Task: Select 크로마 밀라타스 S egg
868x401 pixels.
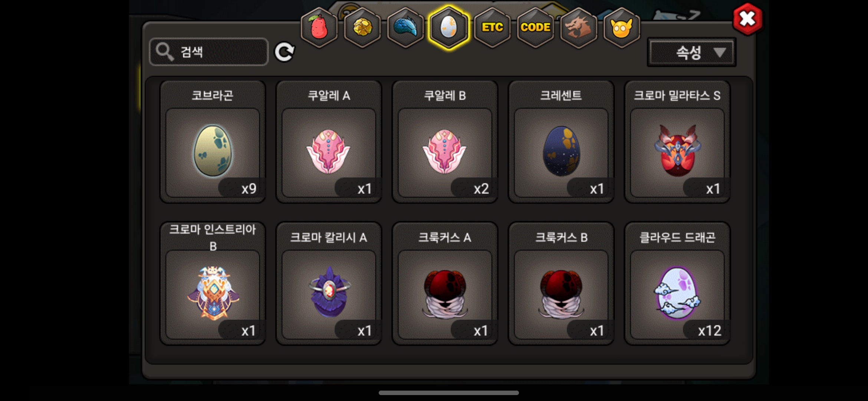Action: (x=677, y=142)
